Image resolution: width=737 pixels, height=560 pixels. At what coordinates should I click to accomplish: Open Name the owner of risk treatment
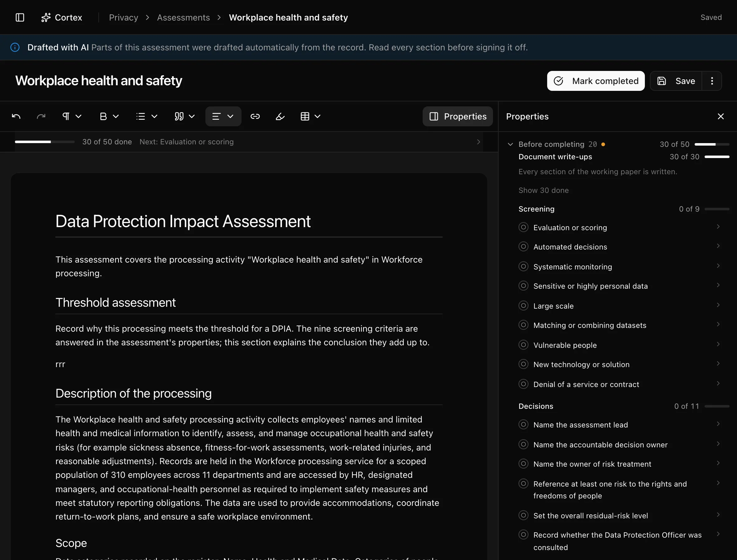point(620,464)
